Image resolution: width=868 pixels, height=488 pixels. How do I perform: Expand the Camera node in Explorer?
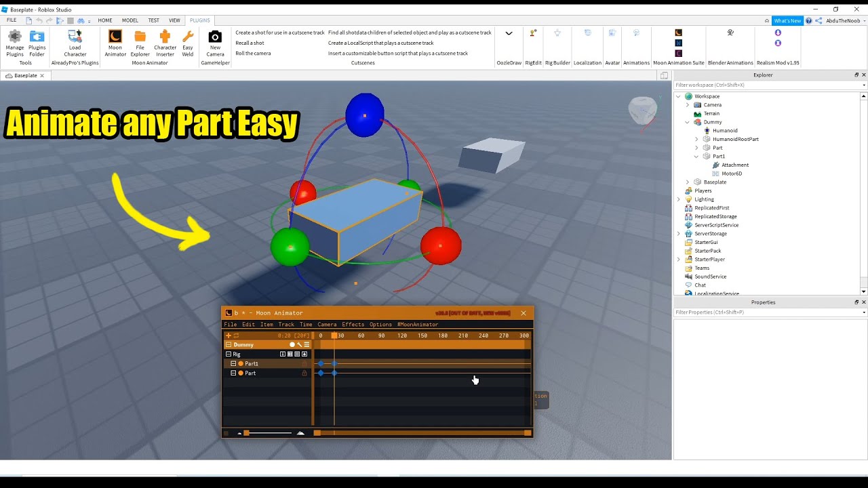(x=688, y=105)
